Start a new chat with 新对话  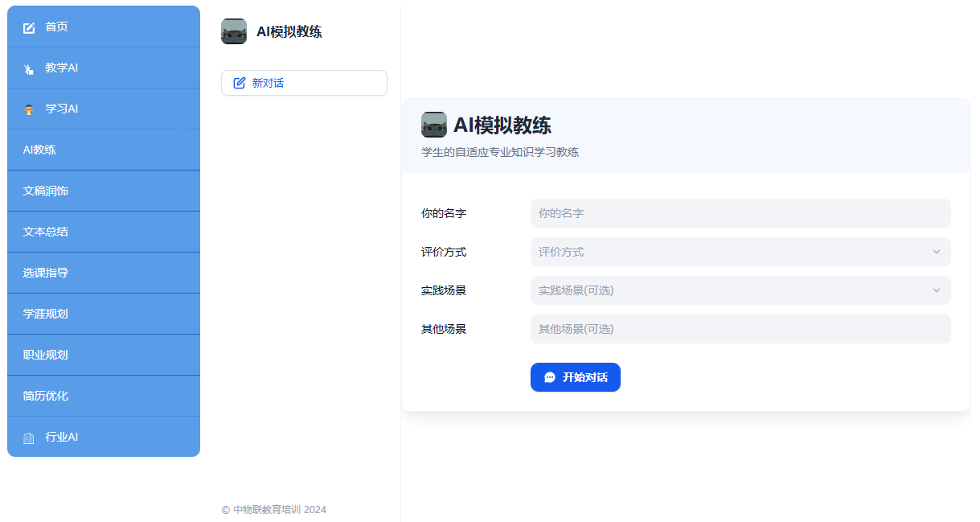click(x=304, y=83)
